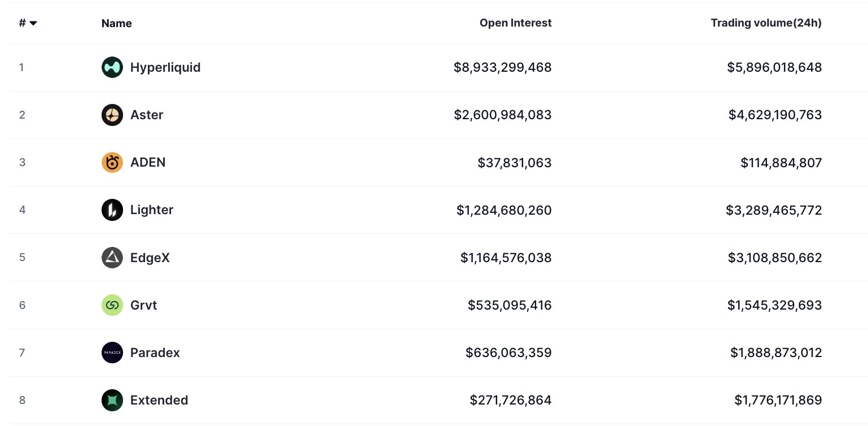Click the orange ADEN logo icon
The image size is (868, 426).
tap(112, 163)
